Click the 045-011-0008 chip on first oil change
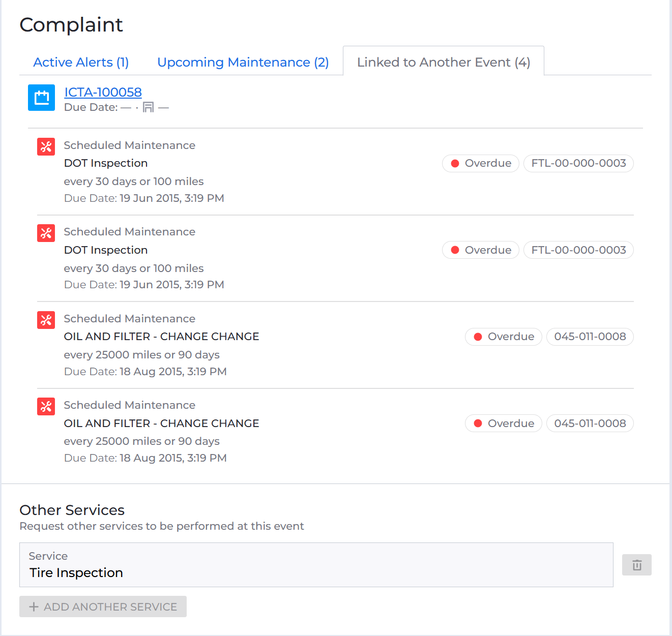This screenshot has height=636, width=672. pos(590,337)
